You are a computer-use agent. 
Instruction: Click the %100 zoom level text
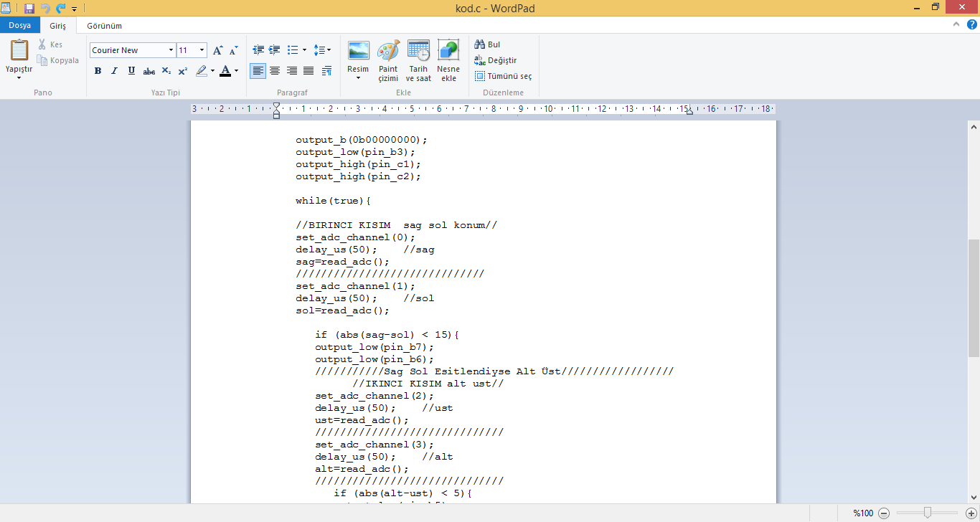click(863, 513)
